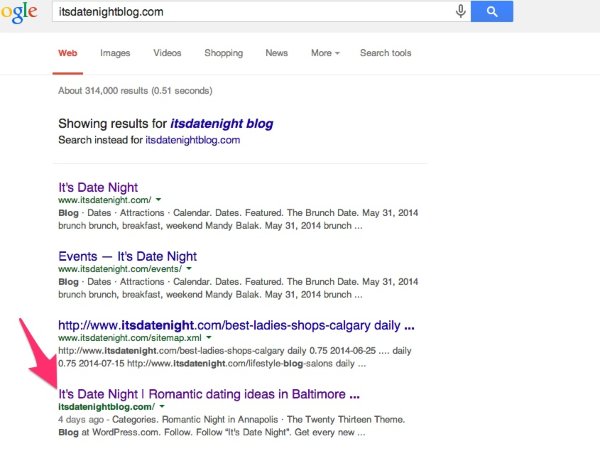Click 'Blog at WordPress.com' snippet text
600x451 pixels.
point(108,433)
